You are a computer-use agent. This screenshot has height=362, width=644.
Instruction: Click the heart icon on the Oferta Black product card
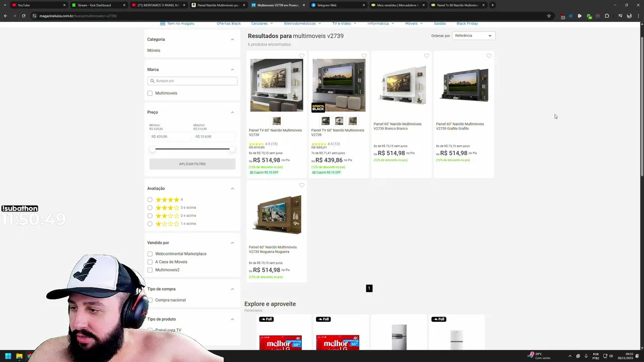(364, 56)
